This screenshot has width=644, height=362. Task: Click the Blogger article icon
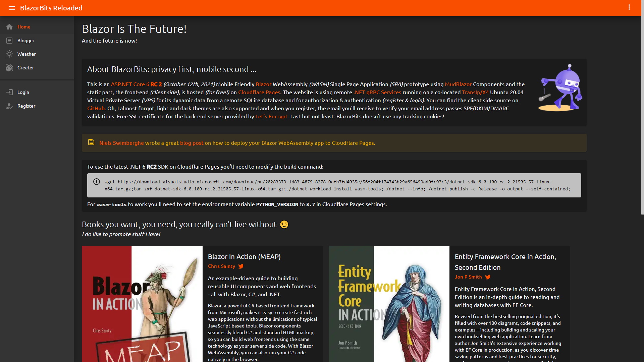(9, 41)
